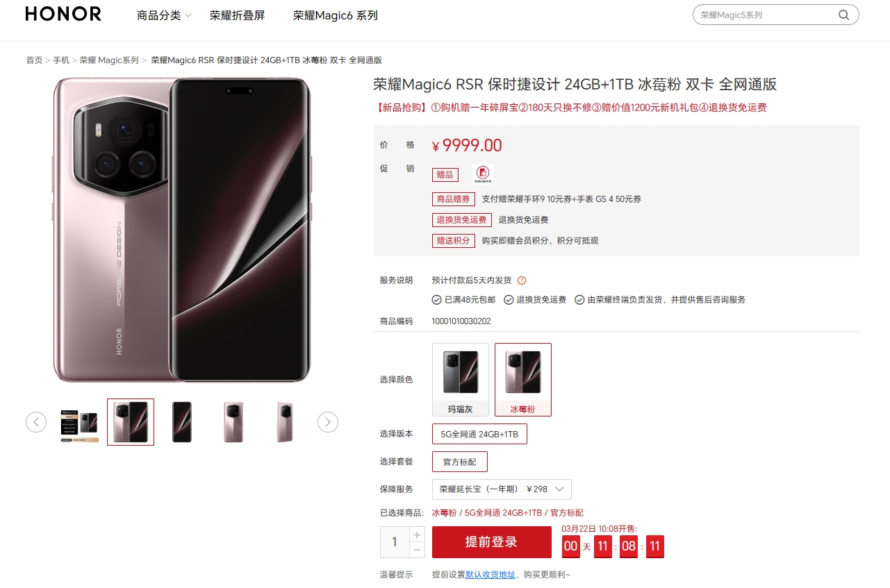Viewport: 890px width, 588px height.
Task: Choose 5G全网通 24GB+1TB version
Action: [x=479, y=434]
